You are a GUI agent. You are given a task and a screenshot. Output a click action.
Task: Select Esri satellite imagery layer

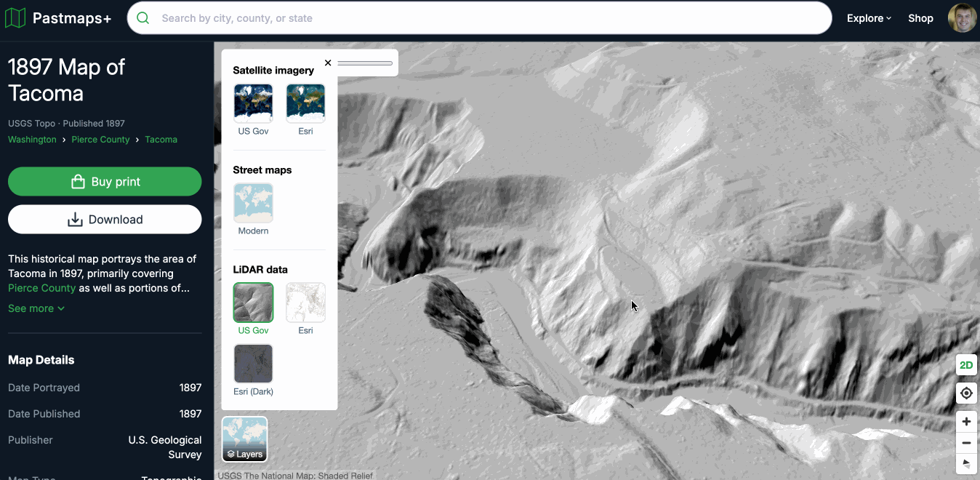point(305,103)
